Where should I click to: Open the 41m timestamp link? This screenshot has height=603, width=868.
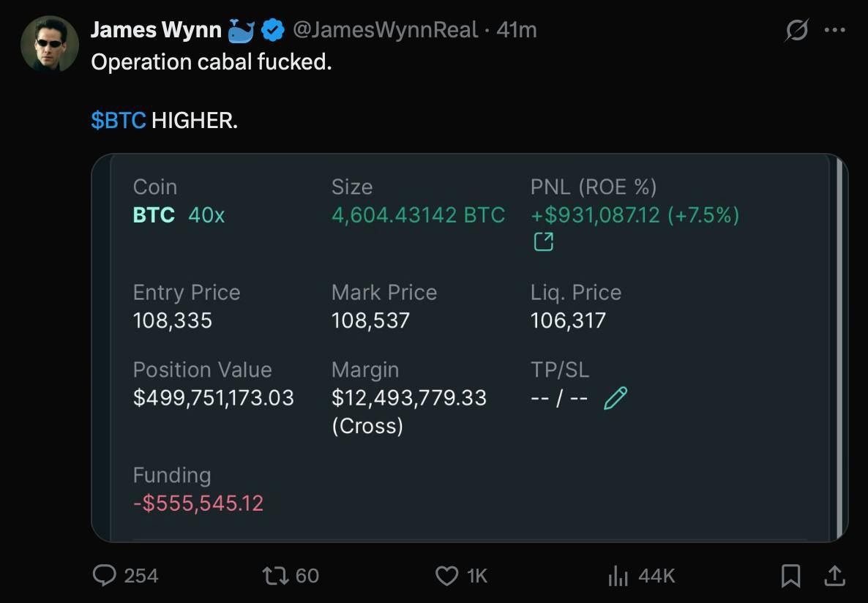(517, 30)
